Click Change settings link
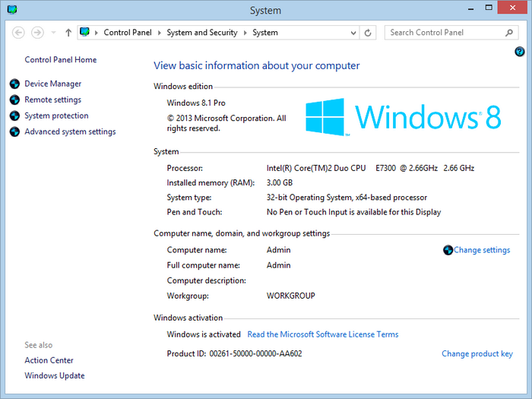This screenshot has height=399, width=532. (482, 250)
